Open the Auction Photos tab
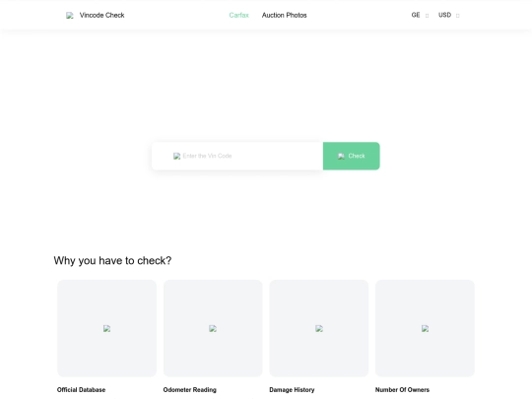Image resolution: width=532 pixels, height=399 pixels. tap(285, 15)
